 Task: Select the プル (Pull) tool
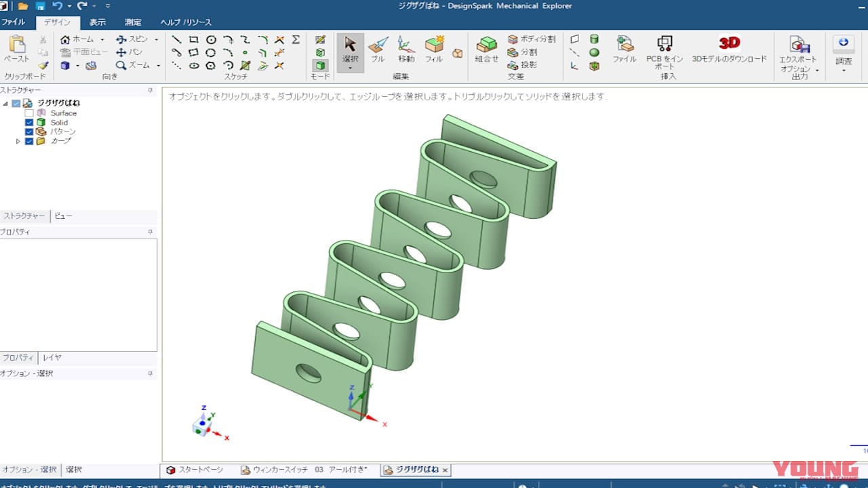[x=378, y=47]
